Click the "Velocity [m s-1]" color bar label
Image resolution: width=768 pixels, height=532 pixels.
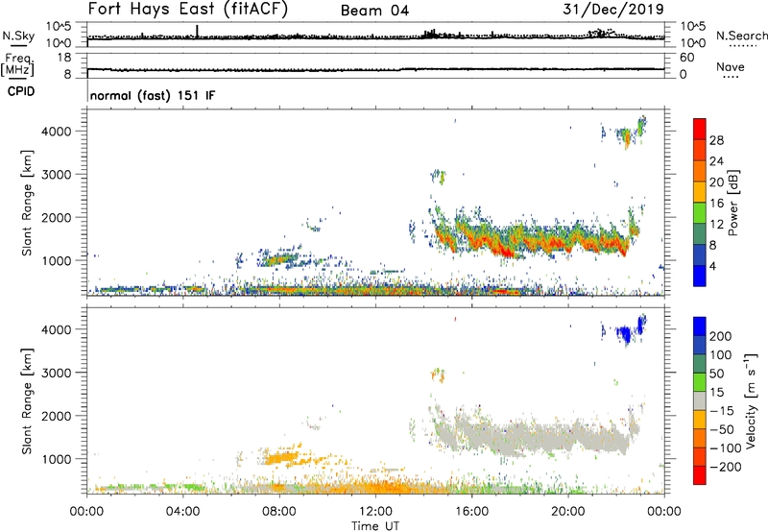click(751, 400)
